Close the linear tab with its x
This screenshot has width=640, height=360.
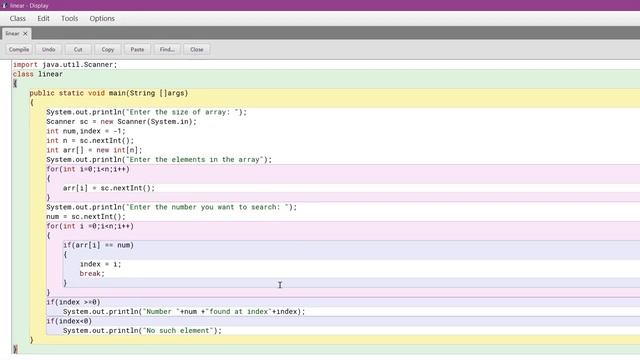click(25, 33)
